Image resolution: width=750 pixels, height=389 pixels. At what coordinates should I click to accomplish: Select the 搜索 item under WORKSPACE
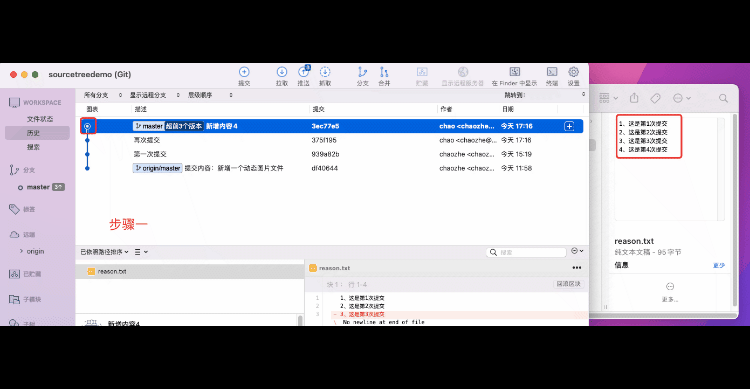[x=33, y=147]
